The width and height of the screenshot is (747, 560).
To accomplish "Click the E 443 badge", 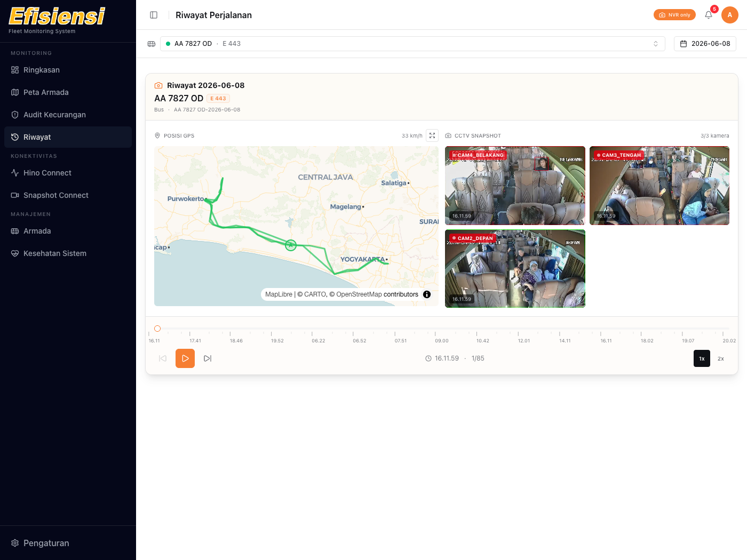I will [x=218, y=99].
